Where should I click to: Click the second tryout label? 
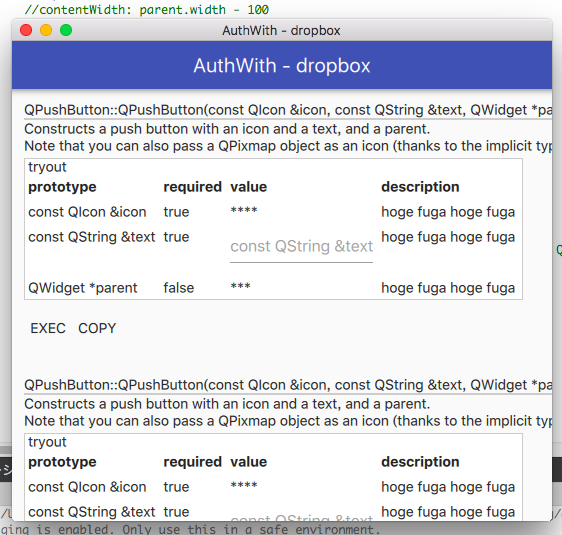[47, 442]
